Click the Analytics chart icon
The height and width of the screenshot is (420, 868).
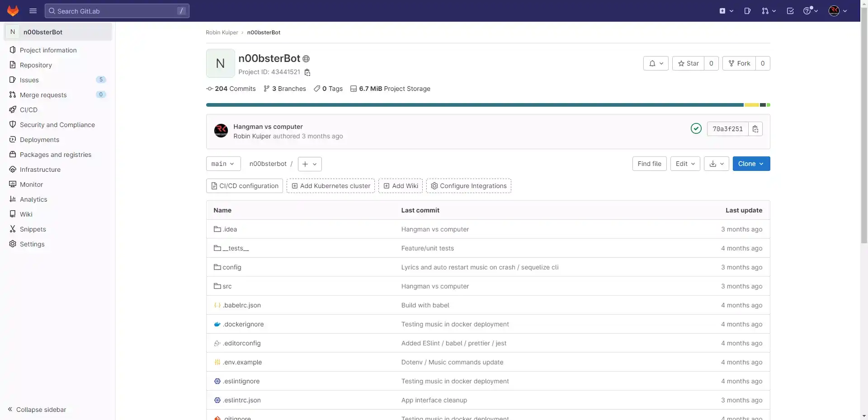(x=13, y=199)
